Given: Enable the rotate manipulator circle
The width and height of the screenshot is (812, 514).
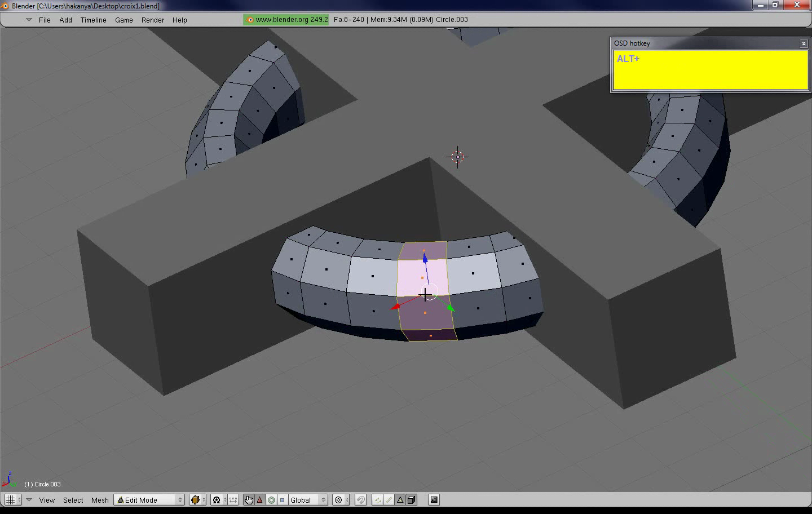Looking at the screenshot, I should pos(271,500).
